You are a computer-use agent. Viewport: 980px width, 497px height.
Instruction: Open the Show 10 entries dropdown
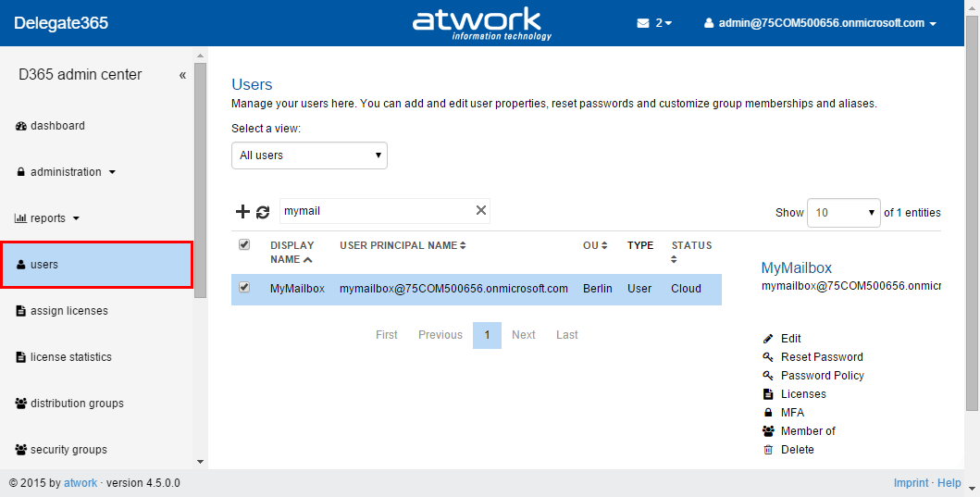point(843,213)
